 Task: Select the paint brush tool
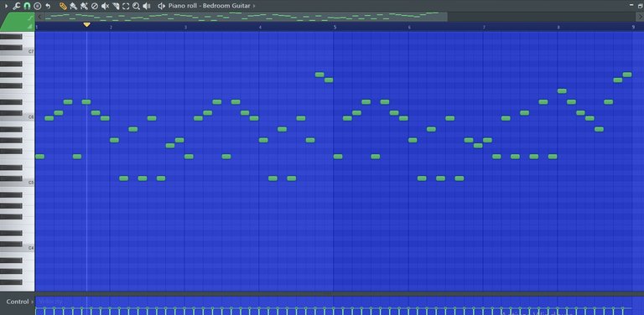pos(74,6)
